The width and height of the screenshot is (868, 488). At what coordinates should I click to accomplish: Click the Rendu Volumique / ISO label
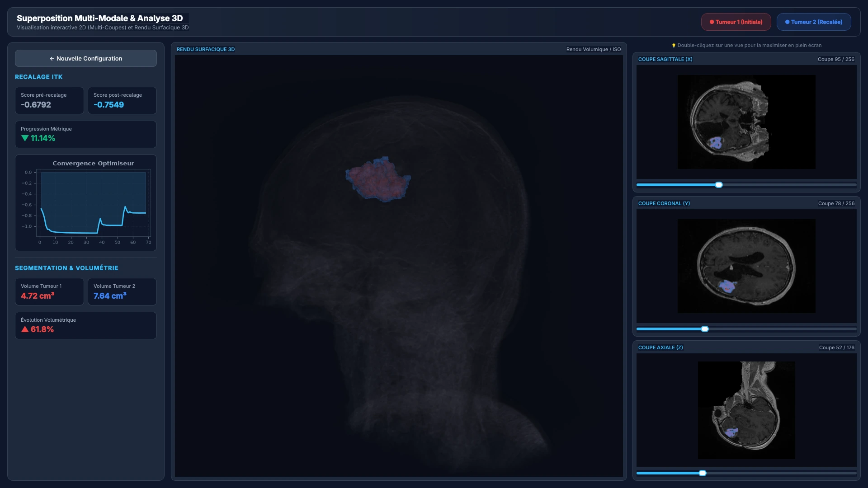[594, 49]
